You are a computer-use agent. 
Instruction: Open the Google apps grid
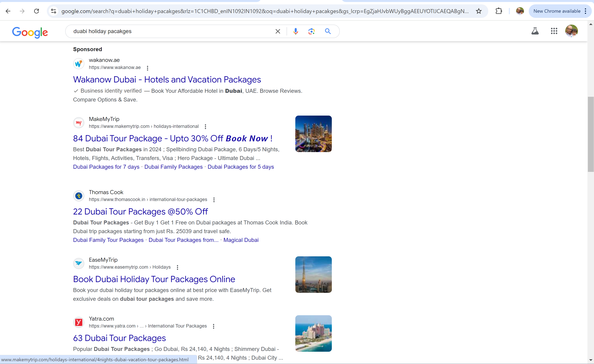(x=554, y=31)
